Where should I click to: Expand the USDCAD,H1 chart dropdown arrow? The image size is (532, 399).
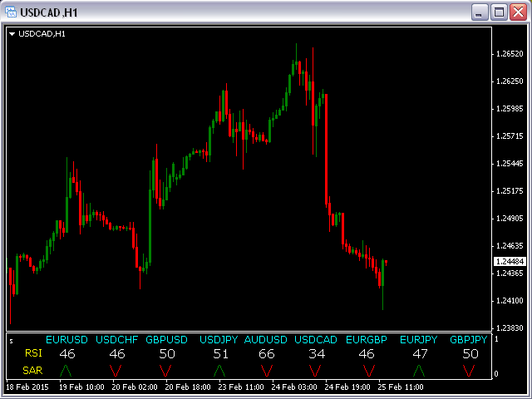click(12, 34)
